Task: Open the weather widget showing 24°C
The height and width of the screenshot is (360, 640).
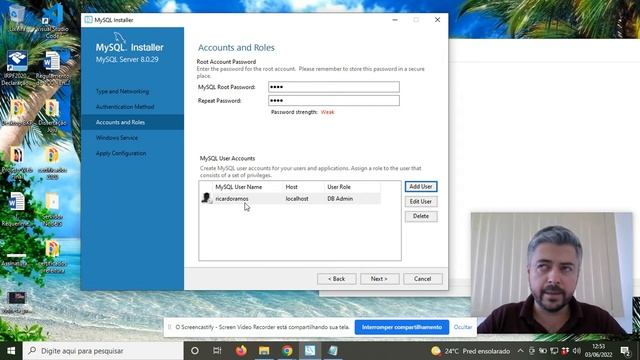Action: pos(471,351)
